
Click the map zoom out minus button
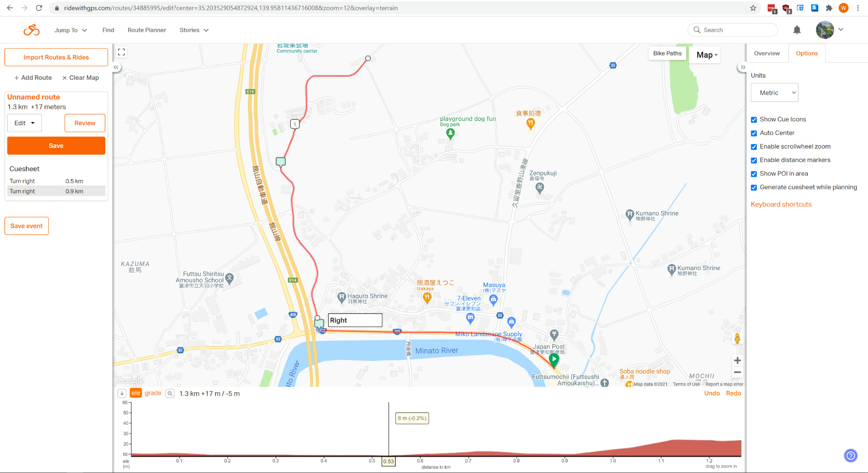tap(737, 372)
